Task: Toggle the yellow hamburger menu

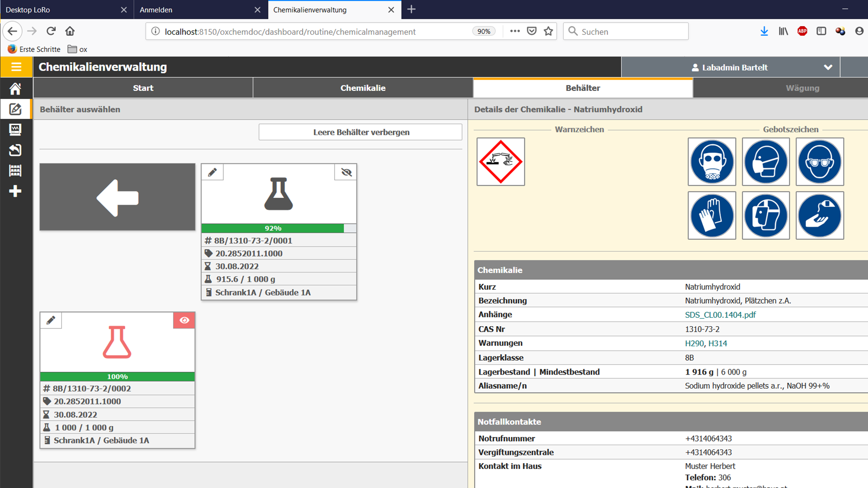Action: click(x=16, y=67)
